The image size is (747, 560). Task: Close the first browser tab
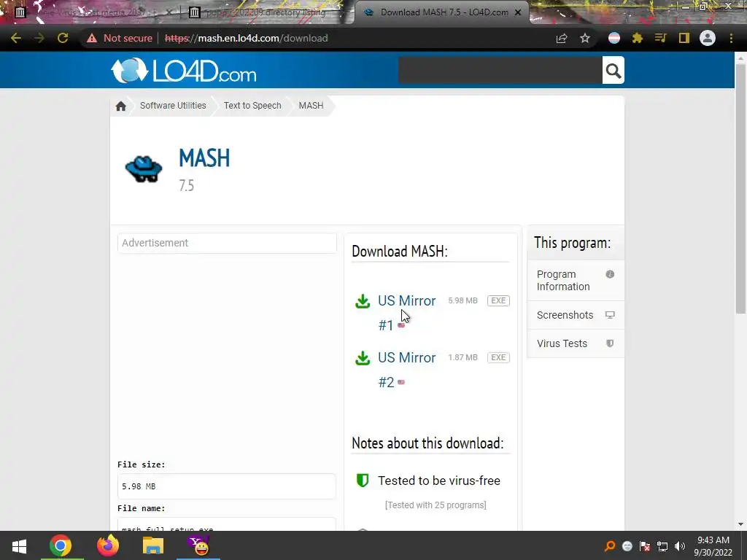tap(169, 13)
